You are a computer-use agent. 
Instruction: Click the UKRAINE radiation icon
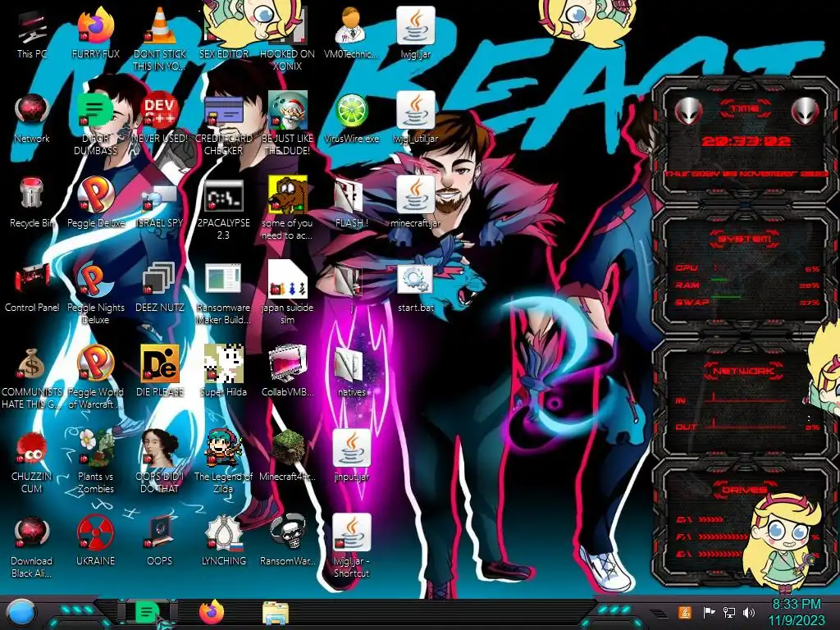tap(96, 533)
